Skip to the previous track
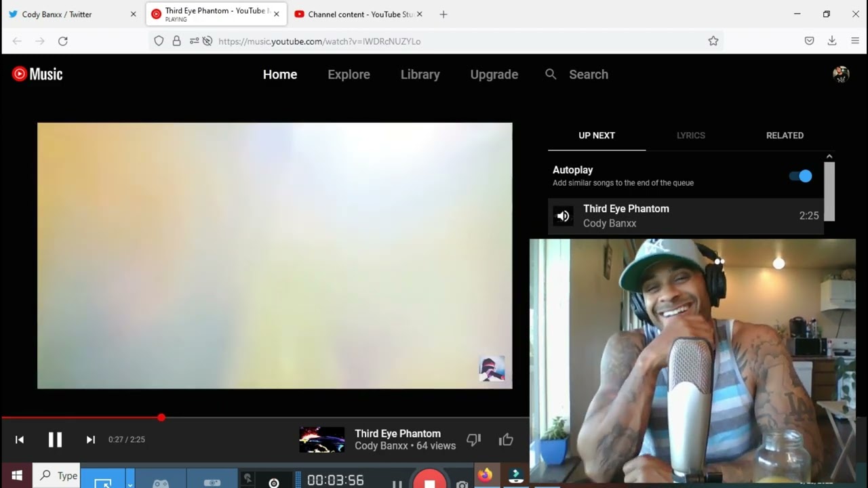868x488 pixels. pyautogui.click(x=20, y=440)
